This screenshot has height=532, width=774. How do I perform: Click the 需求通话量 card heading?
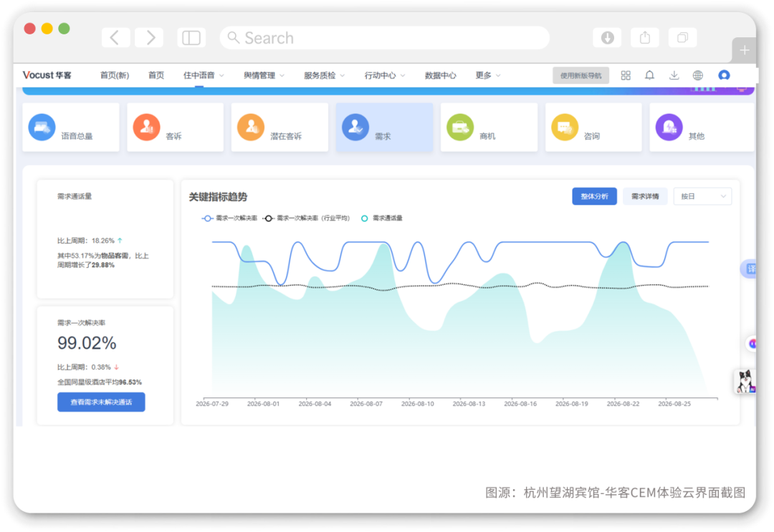point(75,196)
